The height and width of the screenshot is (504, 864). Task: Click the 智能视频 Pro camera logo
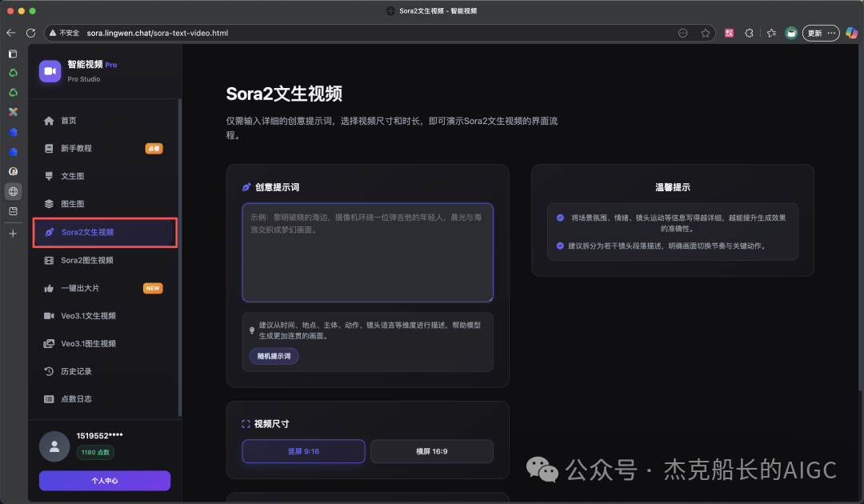pos(50,71)
